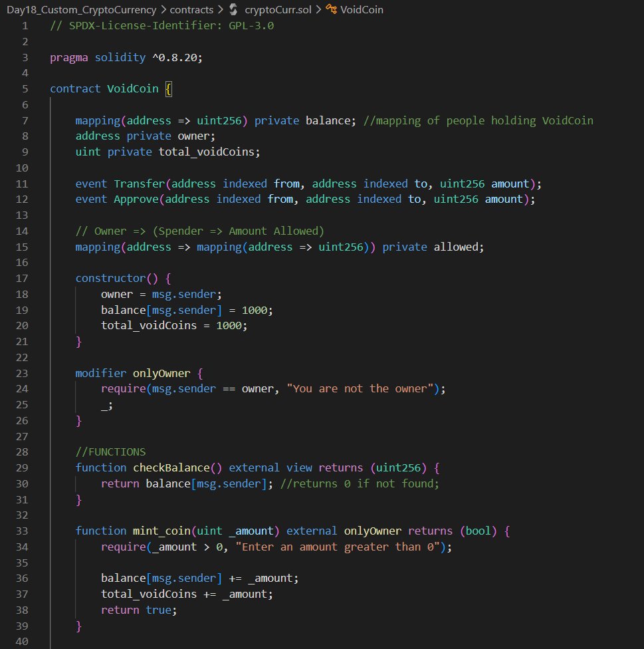The width and height of the screenshot is (644, 649).
Task: Click the highlighted opening brace of contract
Action: [x=168, y=89]
